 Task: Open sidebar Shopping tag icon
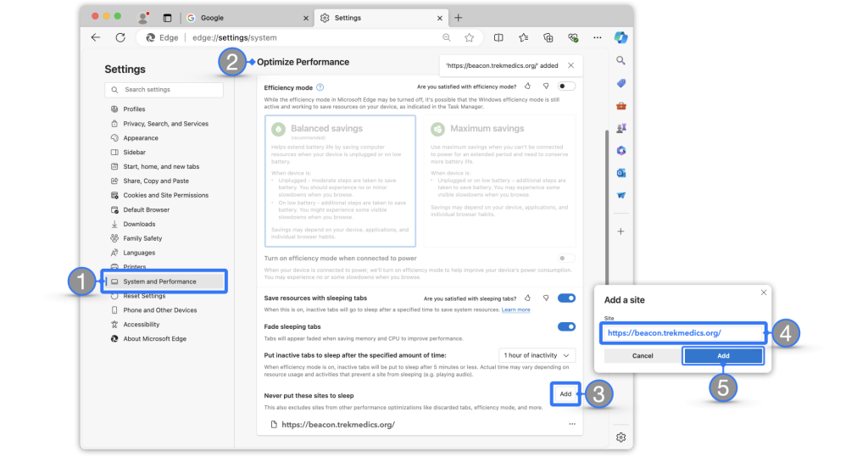coord(621,83)
